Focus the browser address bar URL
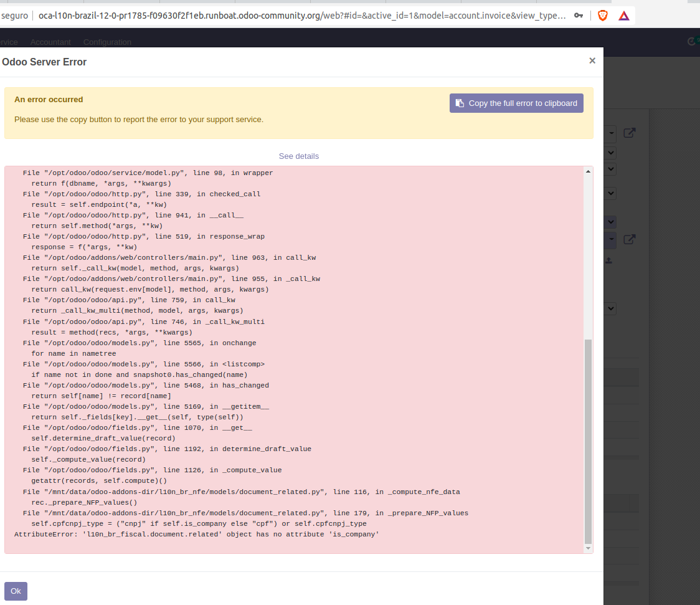700x605 pixels. (x=302, y=16)
